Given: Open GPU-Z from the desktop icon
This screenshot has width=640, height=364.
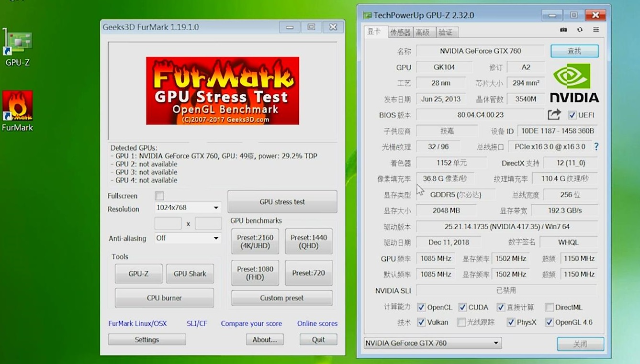Looking at the screenshot, I should pos(17,48).
